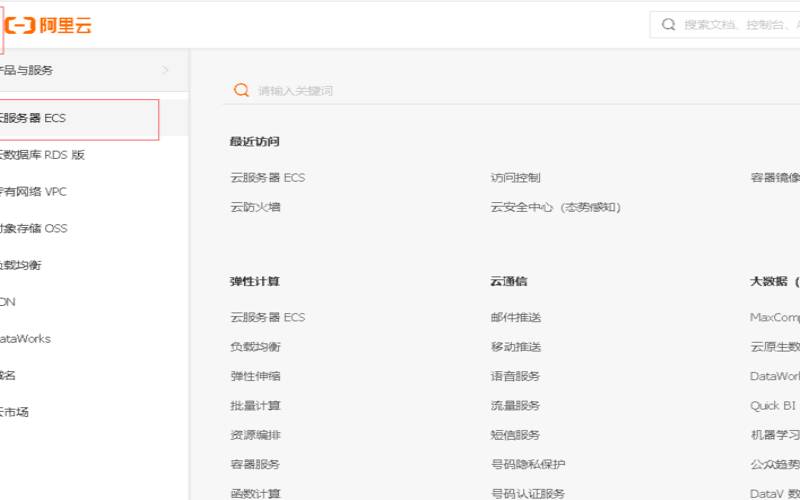800x500 pixels.
Task: Open 云市场 in the left sidebar
Action: [x=14, y=412]
